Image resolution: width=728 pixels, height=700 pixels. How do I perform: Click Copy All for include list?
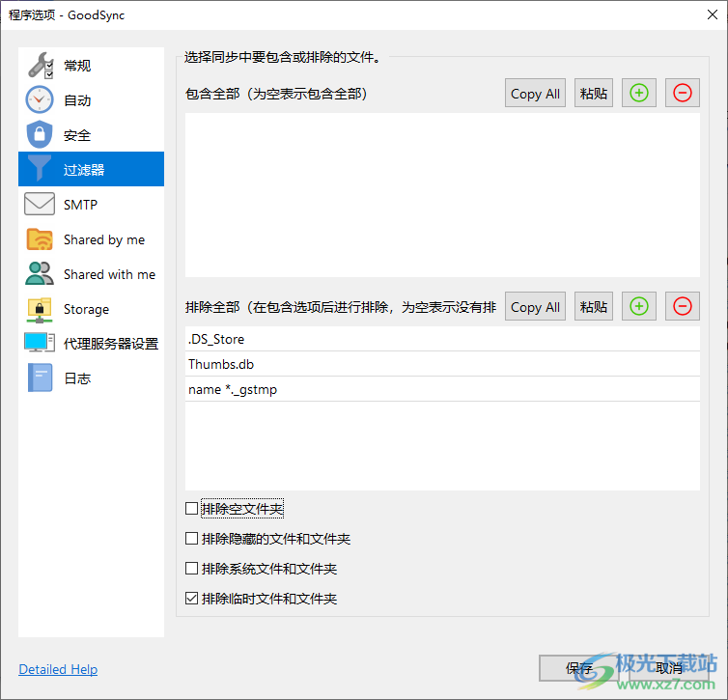[535, 93]
